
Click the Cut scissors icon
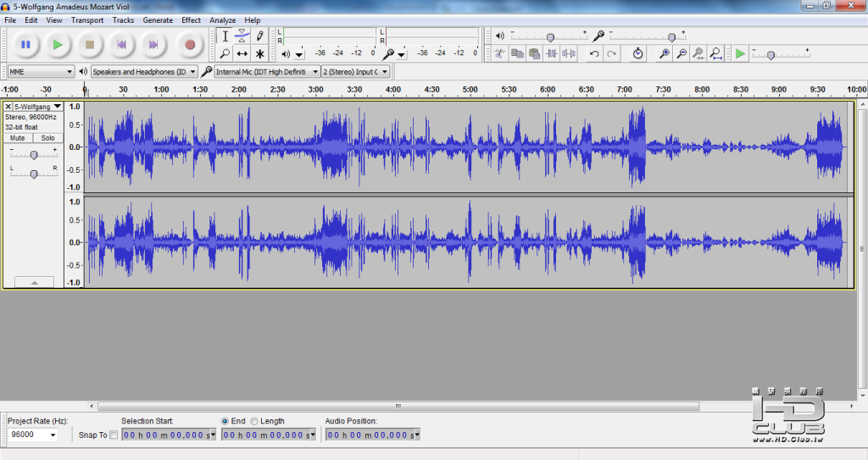click(x=500, y=53)
